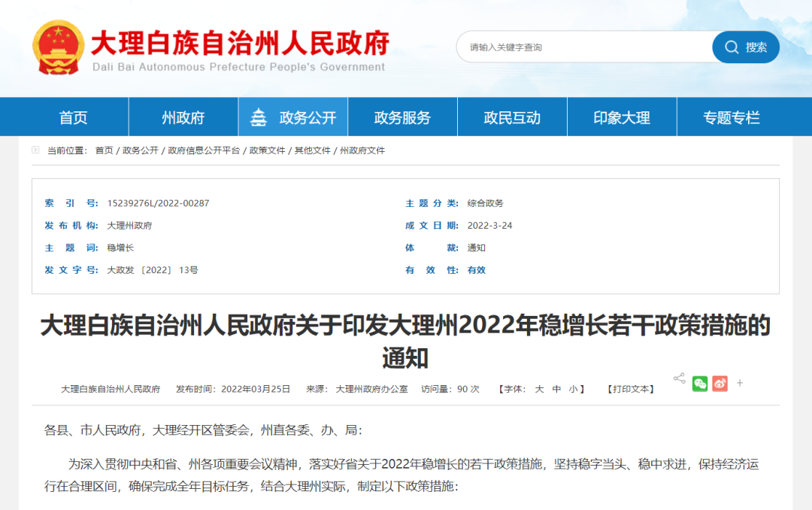
Task: Open the 印象大理 navigation tab
Action: [x=622, y=117]
